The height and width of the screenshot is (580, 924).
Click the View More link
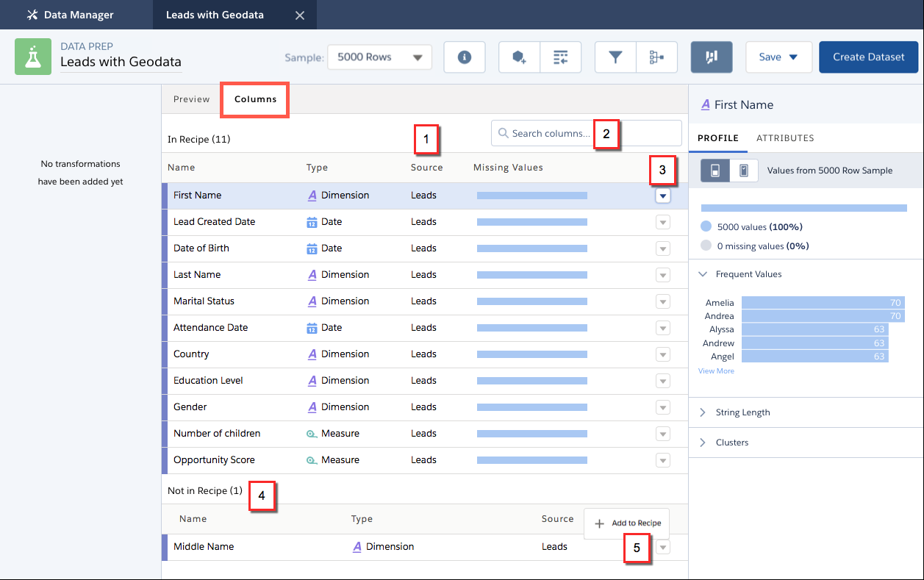716,371
